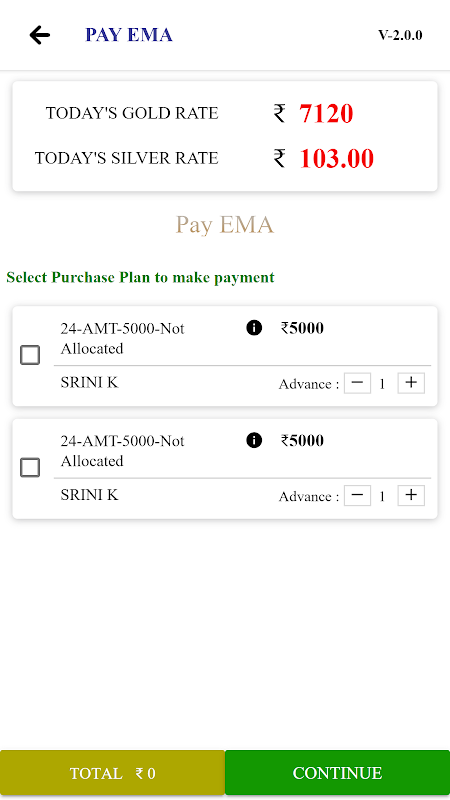Increase advance count on first plan
450x800 pixels.
[411, 383]
